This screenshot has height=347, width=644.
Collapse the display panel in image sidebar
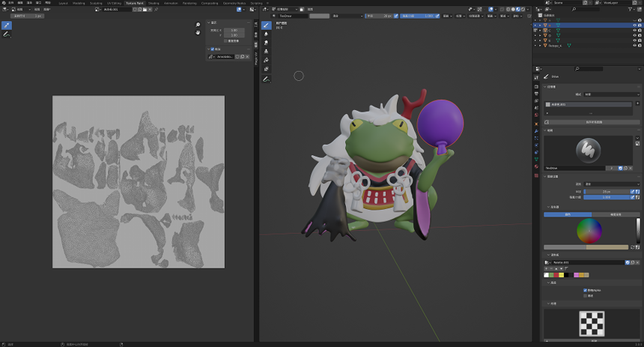pyautogui.click(x=209, y=22)
